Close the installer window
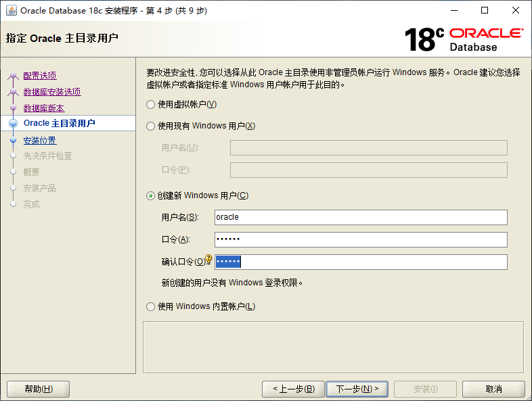Image resolution: width=532 pixels, height=401 pixels. point(515,11)
